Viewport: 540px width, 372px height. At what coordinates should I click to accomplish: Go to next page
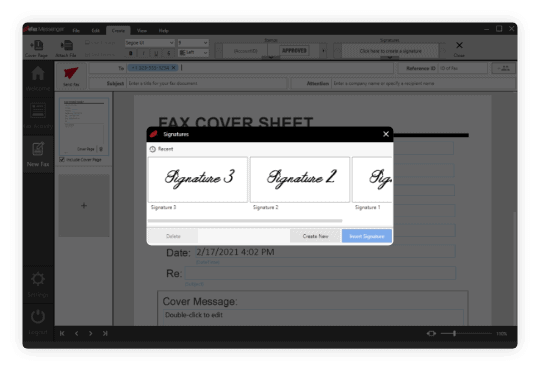pyautogui.click(x=90, y=333)
